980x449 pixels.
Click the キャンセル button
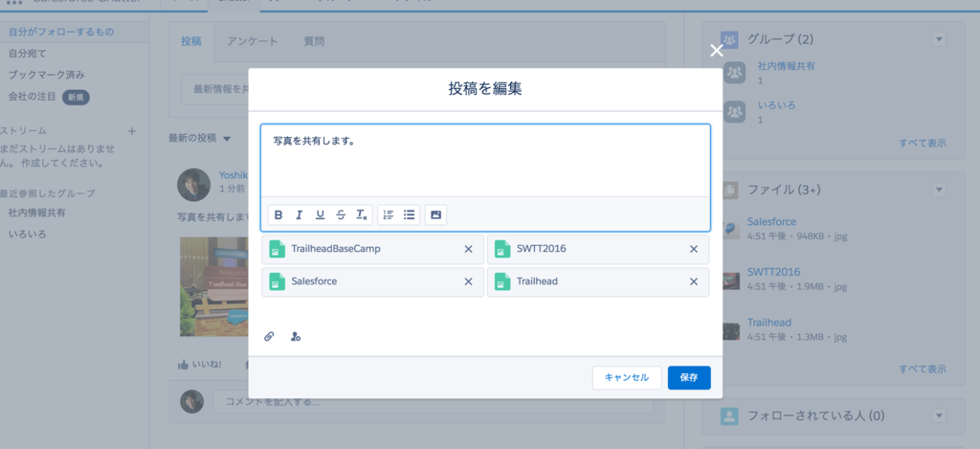pyautogui.click(x=627, y=378)
